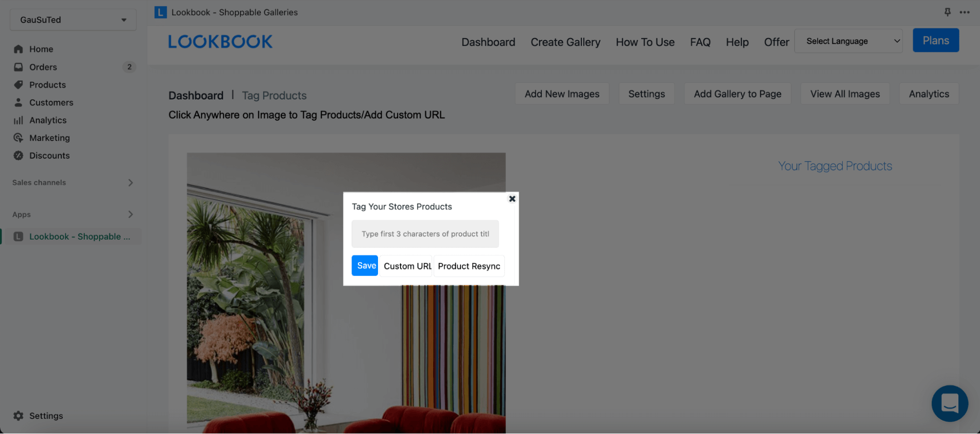Screen dimensions: 980x434
Task: Close the Tag Your Stores Products popup
Action: pos(512,198)
